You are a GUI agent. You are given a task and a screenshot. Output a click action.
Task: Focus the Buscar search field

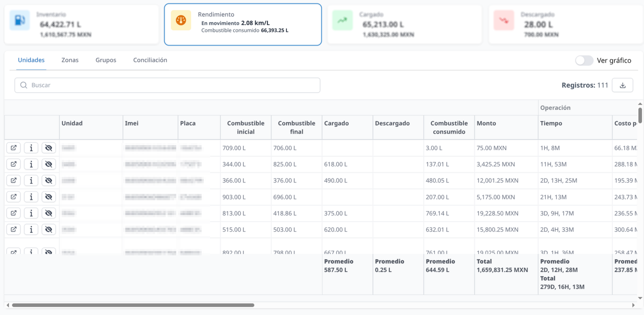coord(167,85)
